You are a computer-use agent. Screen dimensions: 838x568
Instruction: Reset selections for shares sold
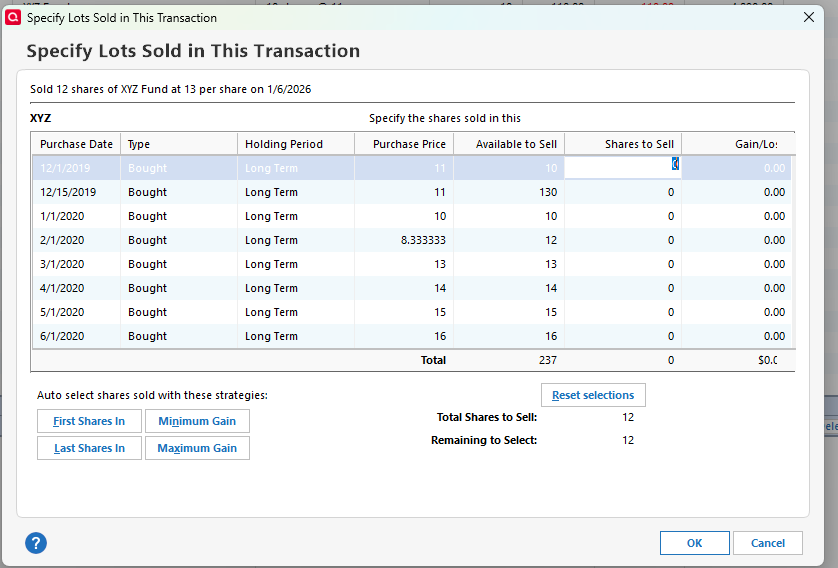(x=593, y=395)
